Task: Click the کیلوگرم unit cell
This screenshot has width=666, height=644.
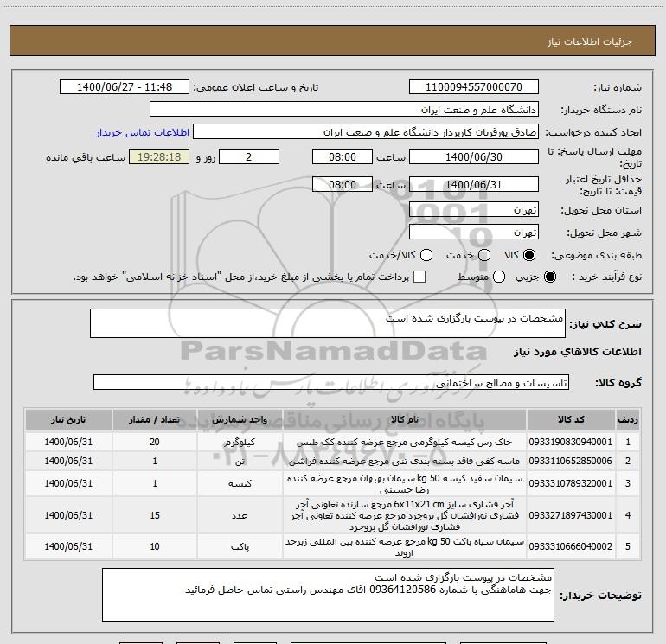Action: point(240,442)
